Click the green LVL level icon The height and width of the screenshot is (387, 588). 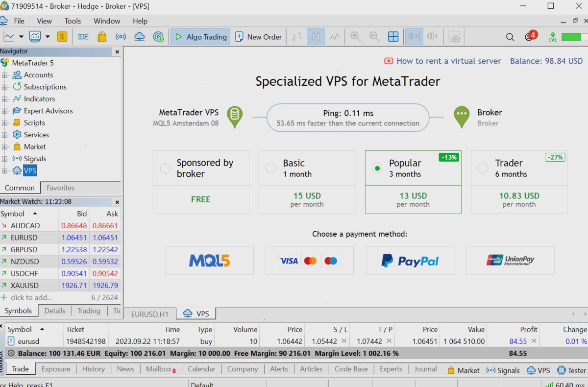coord(553,37)
